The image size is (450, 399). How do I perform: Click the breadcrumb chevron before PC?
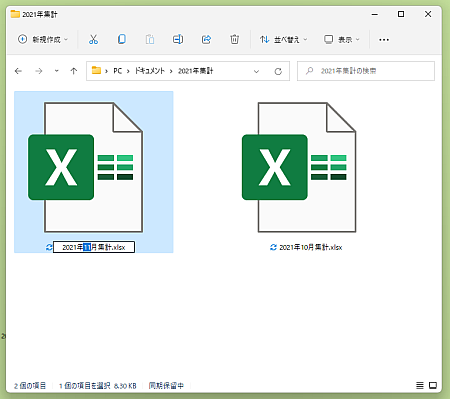pyautogui.click(x=106, y=71)
